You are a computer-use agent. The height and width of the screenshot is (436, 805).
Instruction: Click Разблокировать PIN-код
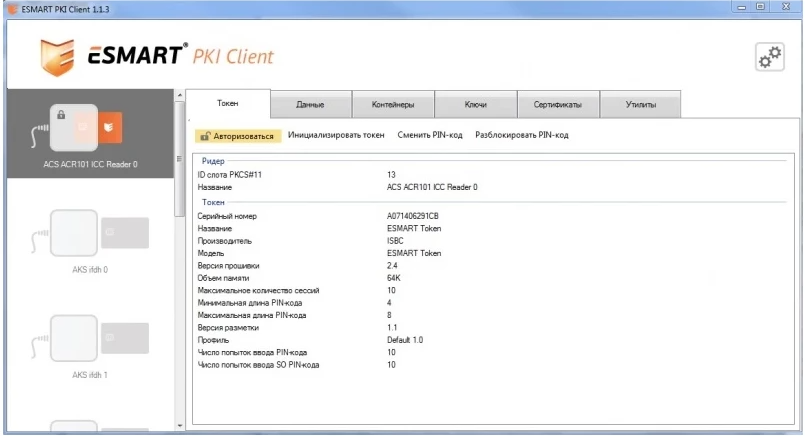coord(522,135)
